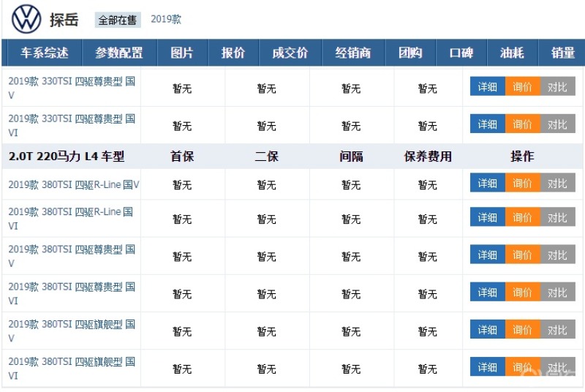Click the 间隔 column header
This screenshot has width=585, height=392.
coord(351,156)
